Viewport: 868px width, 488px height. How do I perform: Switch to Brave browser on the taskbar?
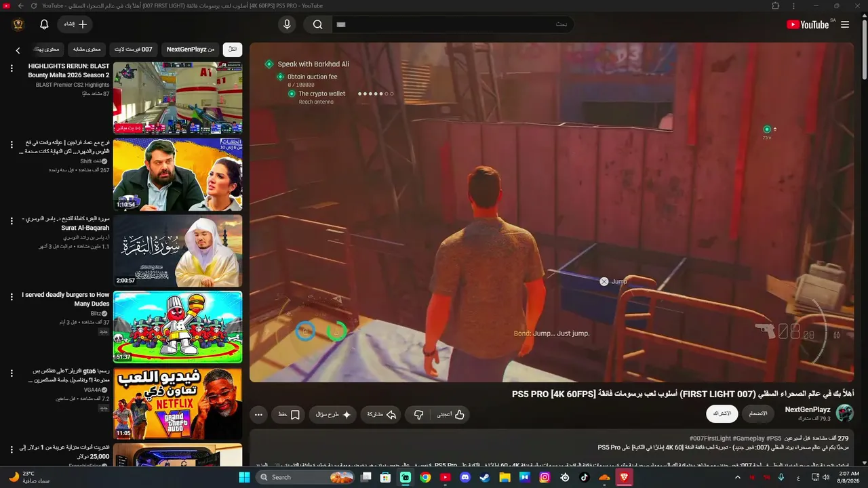(624, 477)
